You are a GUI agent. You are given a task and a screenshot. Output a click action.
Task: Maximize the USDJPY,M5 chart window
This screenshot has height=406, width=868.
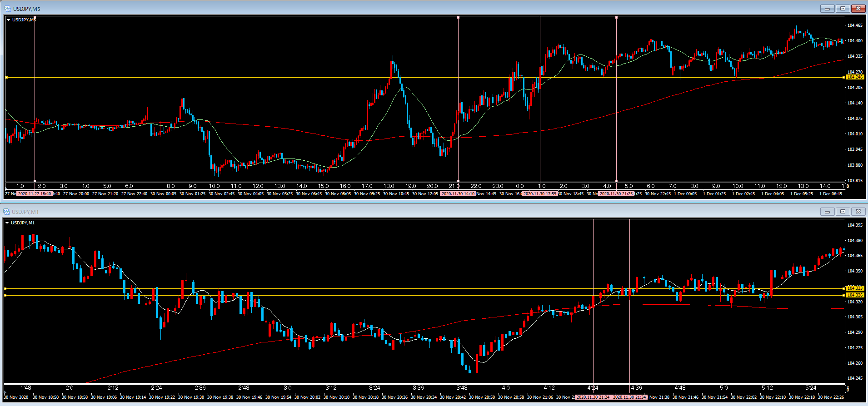coord(843,9)
